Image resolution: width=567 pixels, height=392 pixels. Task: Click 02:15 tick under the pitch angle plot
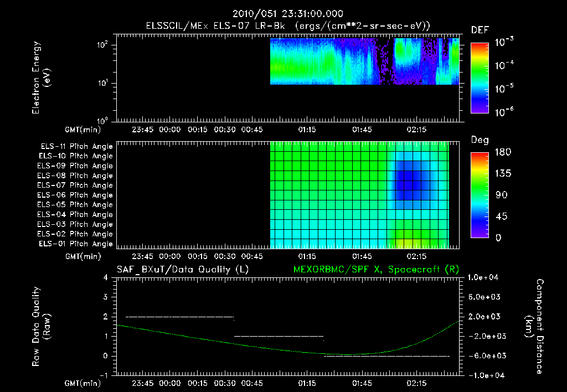point(416,256)
